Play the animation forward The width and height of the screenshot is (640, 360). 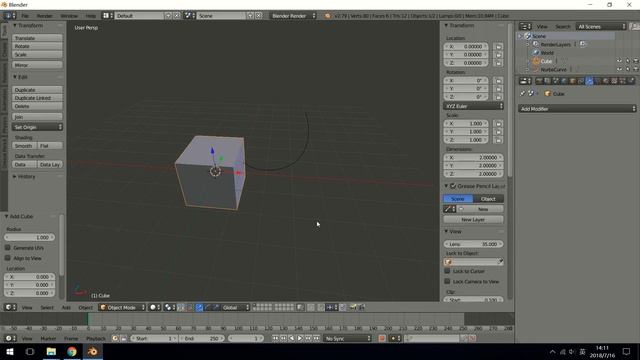tap(300, 338)
